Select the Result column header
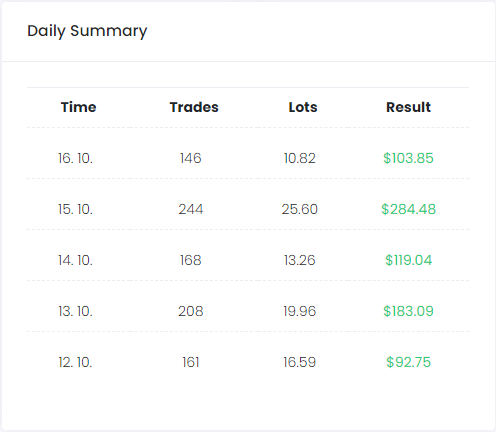 [x=408, y=107]
